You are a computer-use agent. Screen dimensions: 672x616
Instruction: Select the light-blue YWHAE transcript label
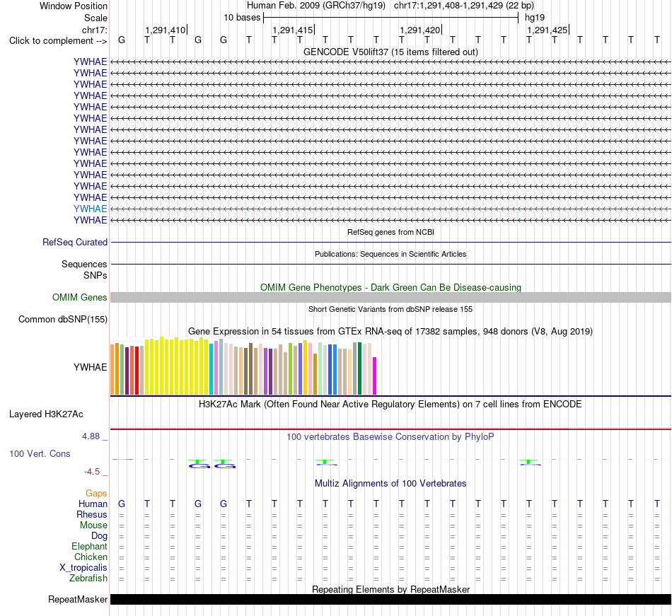point(90,209)
